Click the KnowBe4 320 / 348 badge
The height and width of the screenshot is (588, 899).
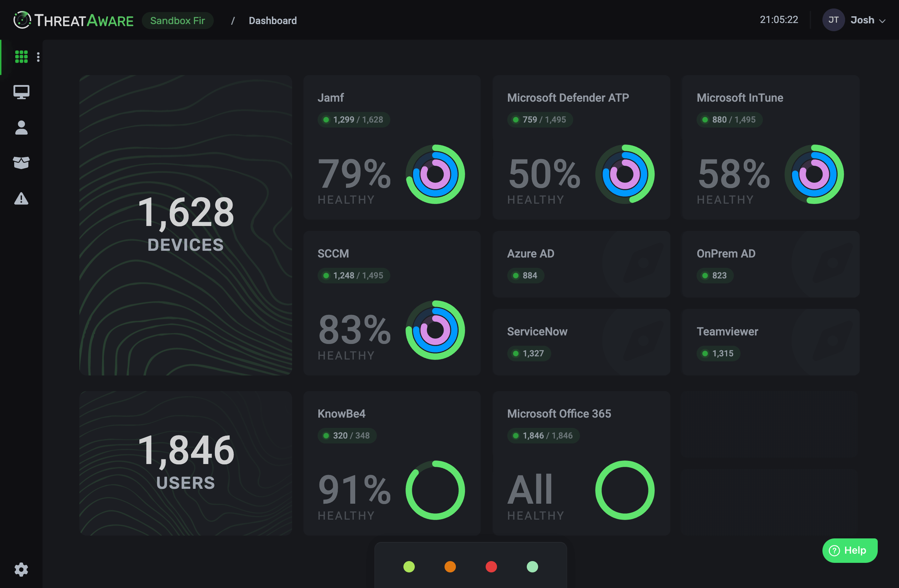pyautogui.click(x=347, y=436)
